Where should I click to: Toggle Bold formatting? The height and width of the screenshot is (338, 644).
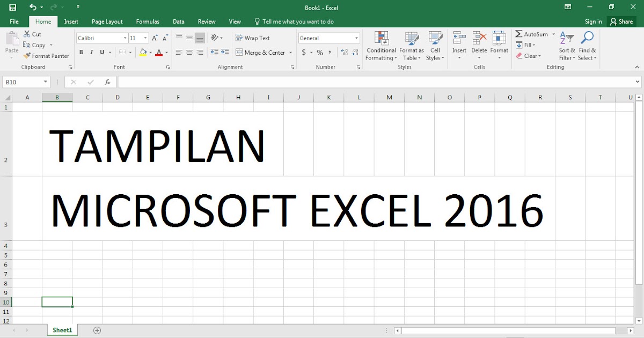click(x=82, y=53)
